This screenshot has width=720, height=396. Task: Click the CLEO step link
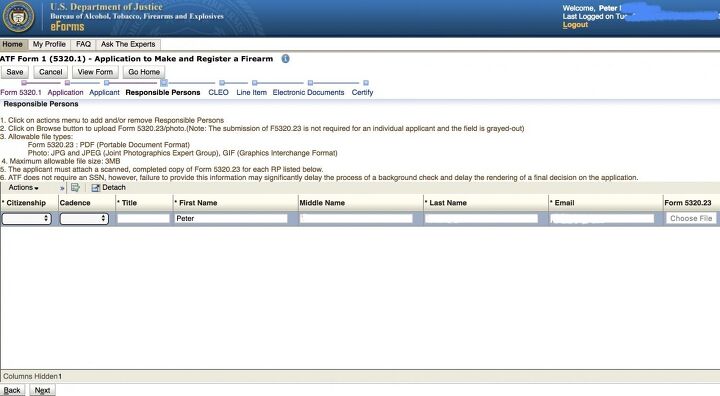click(x=218, y=92)
